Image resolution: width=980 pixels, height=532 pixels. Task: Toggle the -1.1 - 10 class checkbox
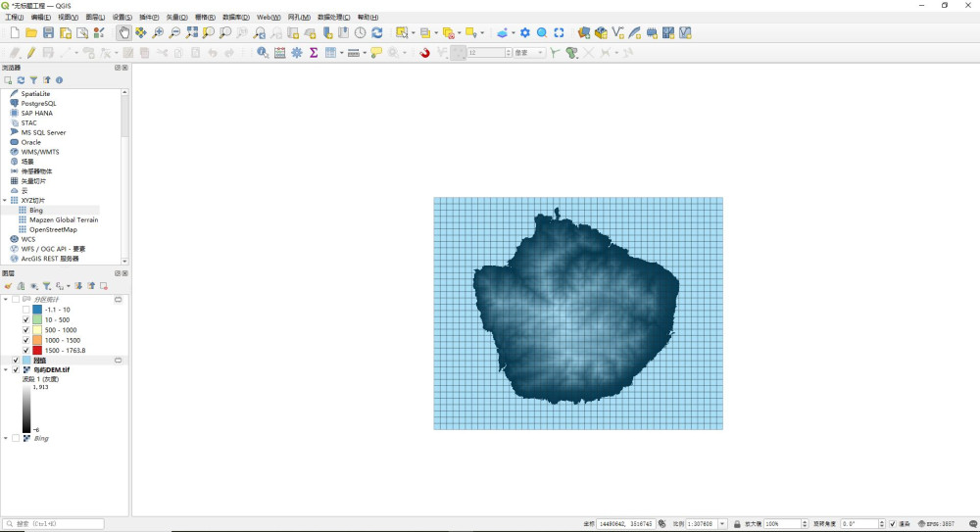tap(25, 310)
